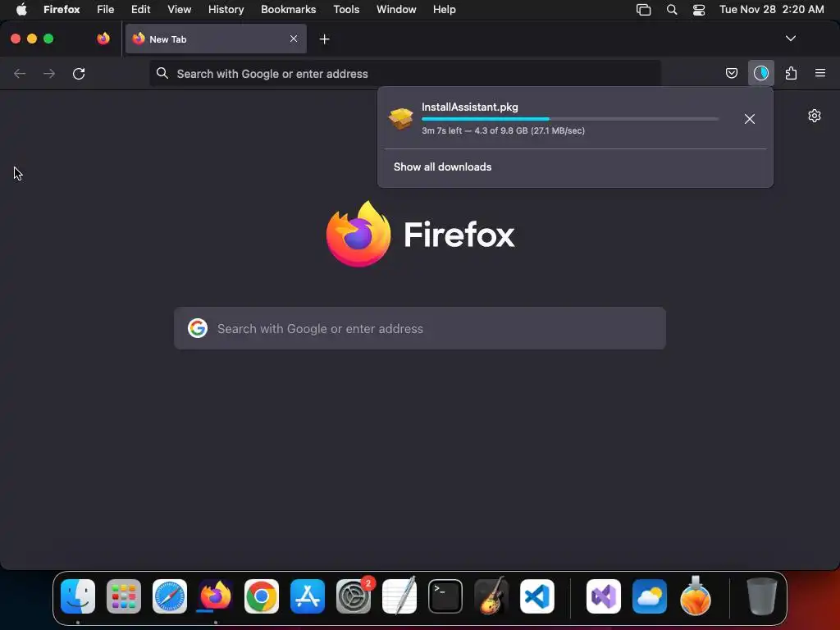Launch Google Chrome from the Dock
The width and height of the screenshot is (840, 630).
coord(262,596)
